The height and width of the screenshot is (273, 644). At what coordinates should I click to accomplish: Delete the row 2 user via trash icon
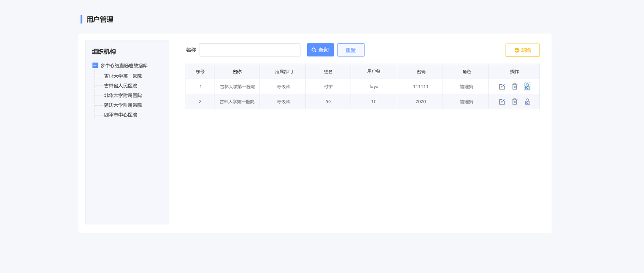coord(515,101)
